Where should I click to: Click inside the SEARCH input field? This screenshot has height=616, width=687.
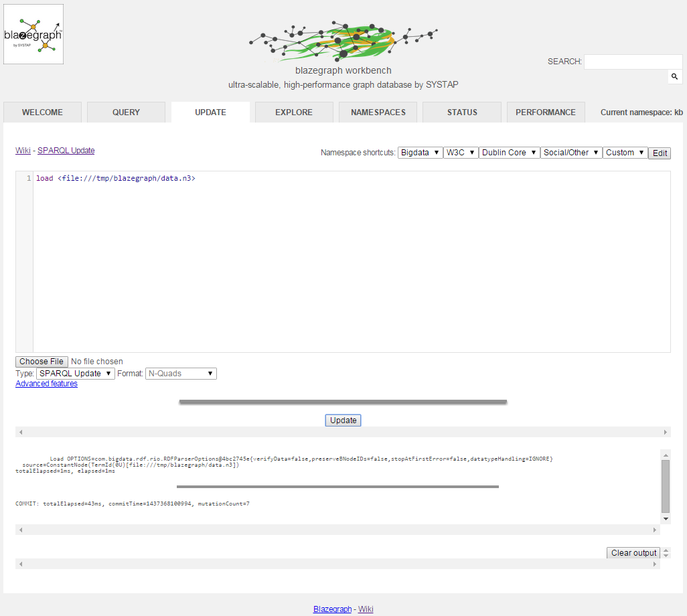point(633,62)
